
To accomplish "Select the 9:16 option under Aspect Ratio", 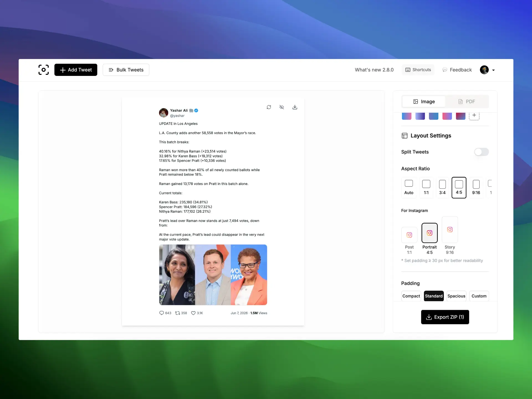I will [476, 188].
